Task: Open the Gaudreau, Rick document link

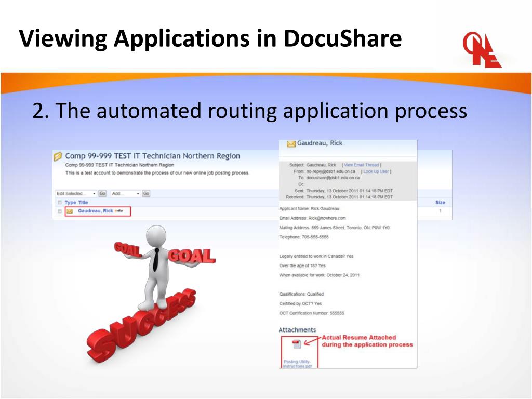Action: [96, 211]
